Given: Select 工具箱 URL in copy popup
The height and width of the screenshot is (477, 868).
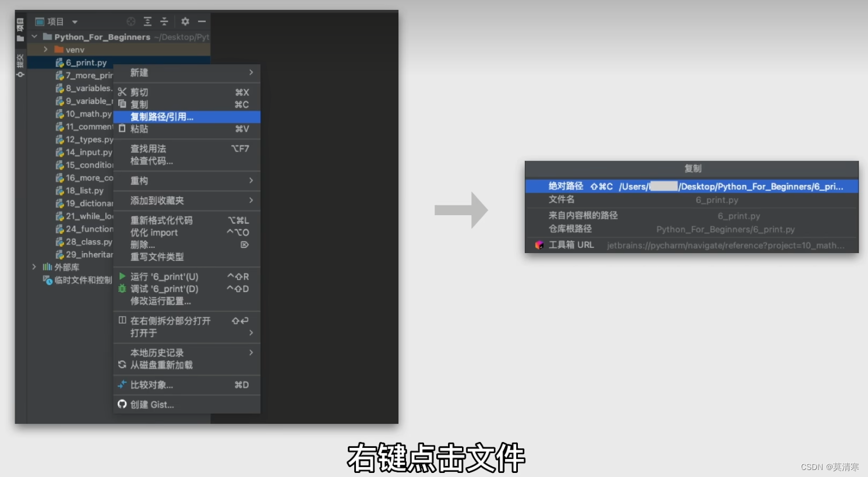Looking at the screenshot, I should [691, 245].
